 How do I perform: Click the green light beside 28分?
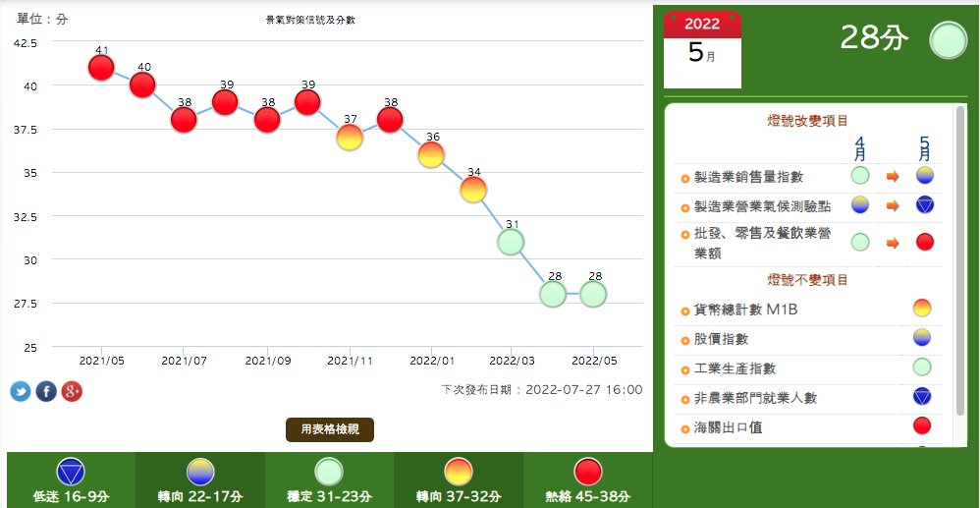[949, 40]
